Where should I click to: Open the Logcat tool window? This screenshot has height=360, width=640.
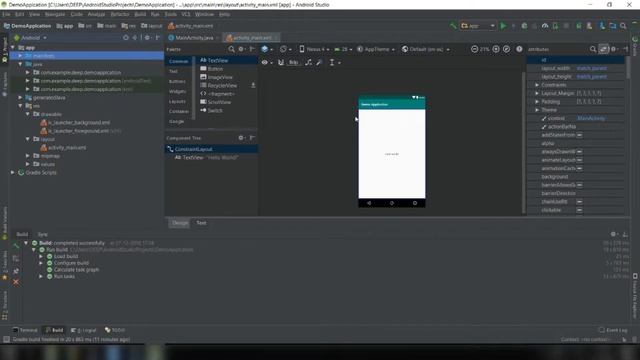coord(84,330)
